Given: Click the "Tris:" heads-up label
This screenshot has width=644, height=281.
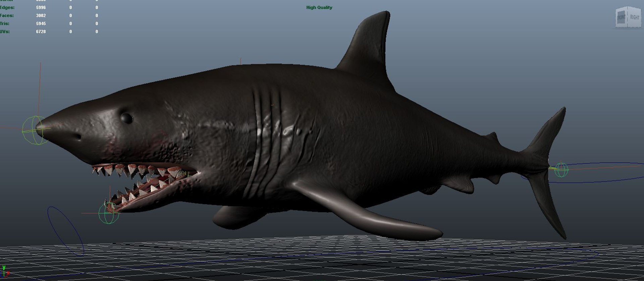Looking at the screenshot, I should 5,23.
